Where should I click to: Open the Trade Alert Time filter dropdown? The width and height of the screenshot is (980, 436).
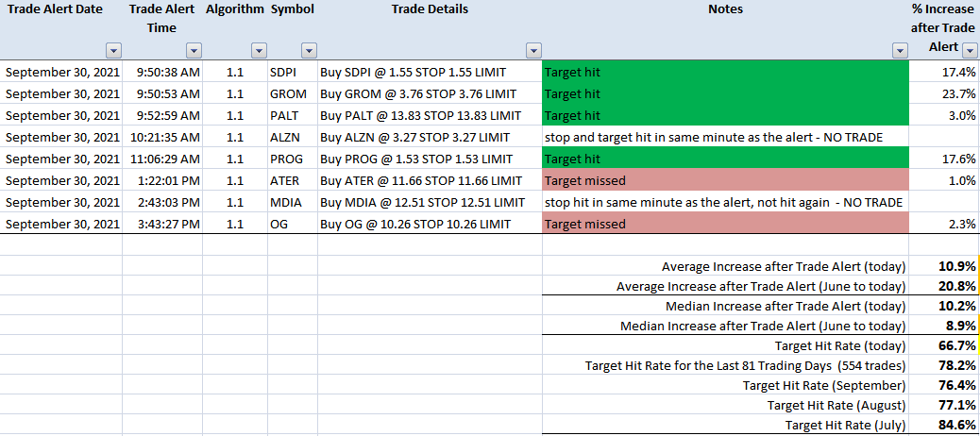[x=194, y=51]
